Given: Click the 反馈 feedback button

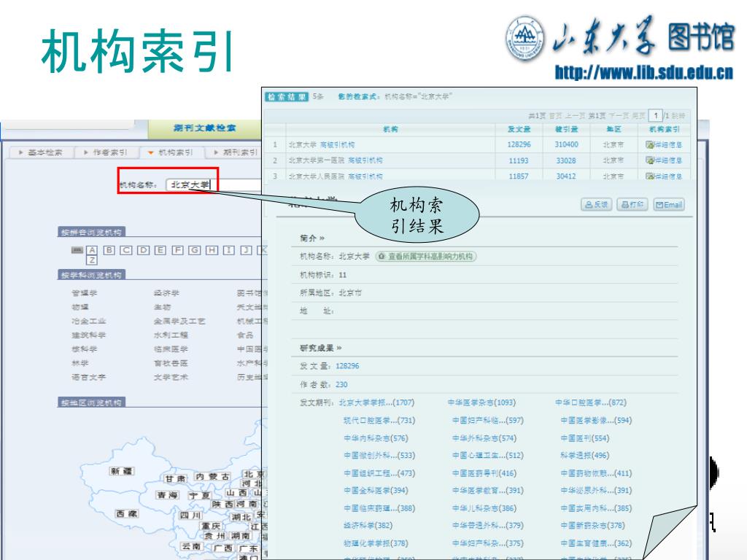Looking at the screenshot, I should tap(597, 205).
